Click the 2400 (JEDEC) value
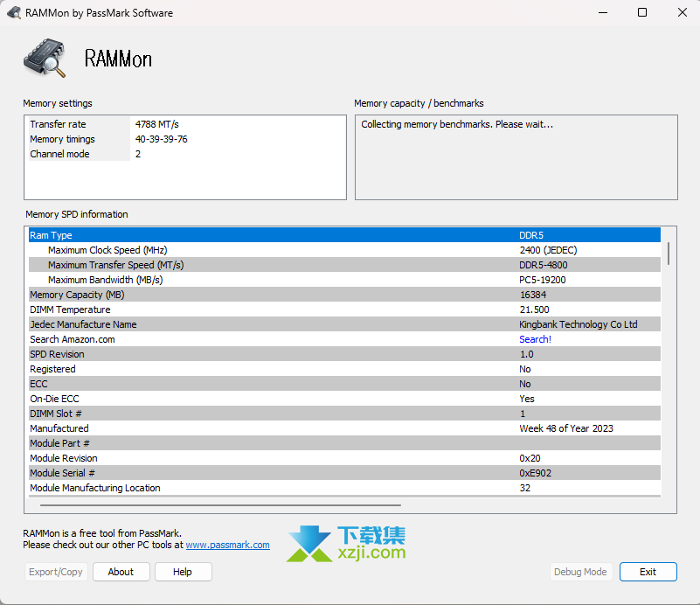 tap(548, 250)
